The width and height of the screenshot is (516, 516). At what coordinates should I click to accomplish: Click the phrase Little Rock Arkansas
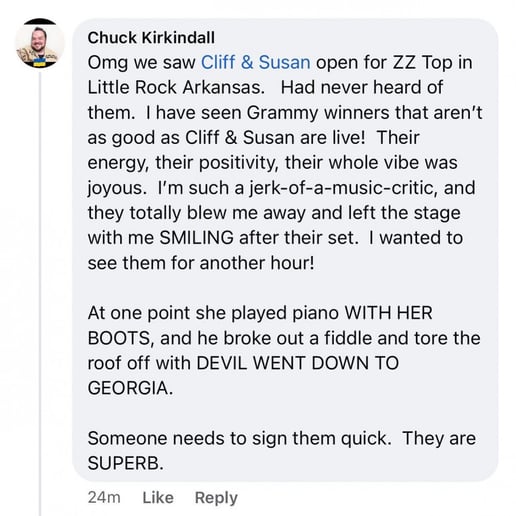(176, 87)
